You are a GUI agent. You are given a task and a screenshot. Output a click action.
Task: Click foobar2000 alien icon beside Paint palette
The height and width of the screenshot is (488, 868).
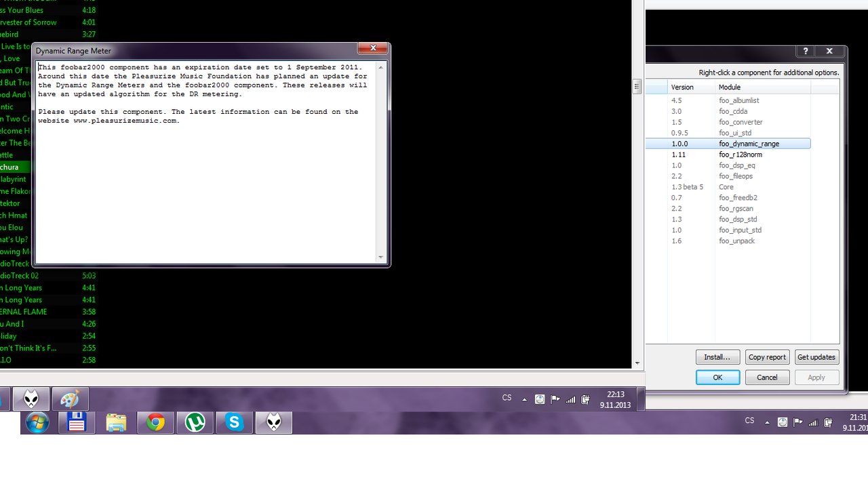pos(31,399)
